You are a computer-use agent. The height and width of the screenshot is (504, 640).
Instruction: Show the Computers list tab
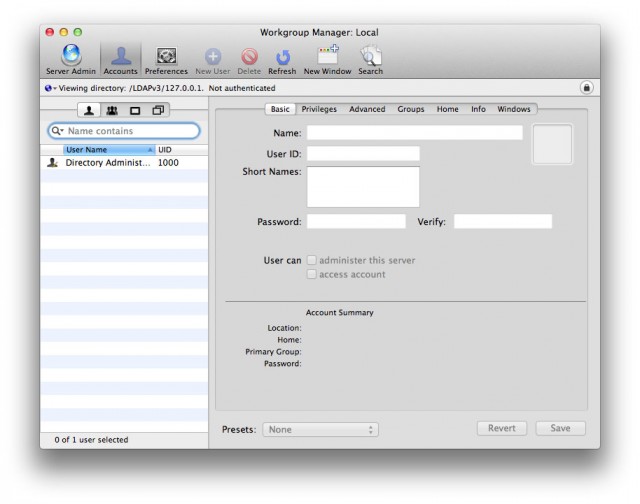click(135, 110)
